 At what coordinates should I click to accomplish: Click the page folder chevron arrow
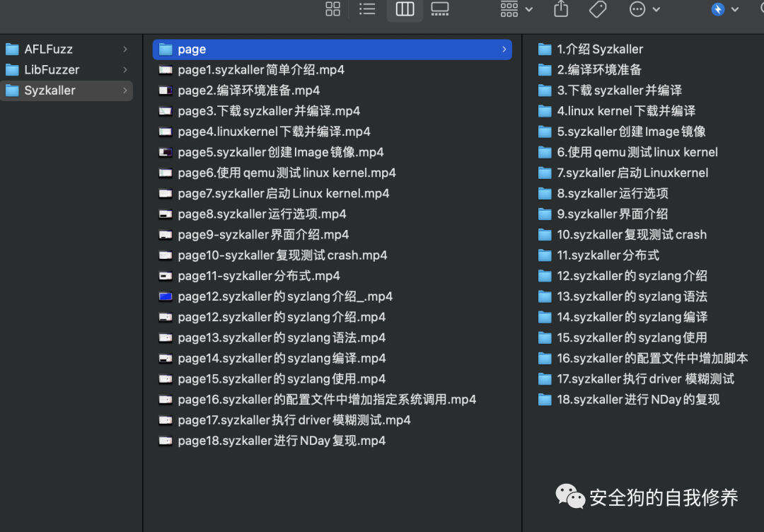[x=504, y=50]
